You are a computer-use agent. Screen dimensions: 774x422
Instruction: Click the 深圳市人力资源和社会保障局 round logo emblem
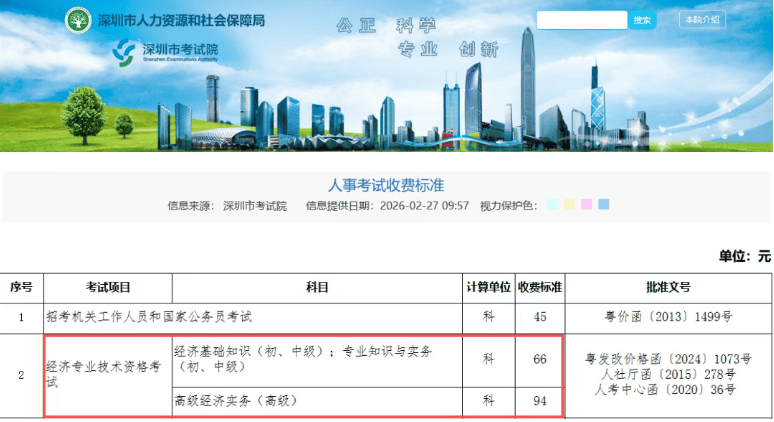78,20
